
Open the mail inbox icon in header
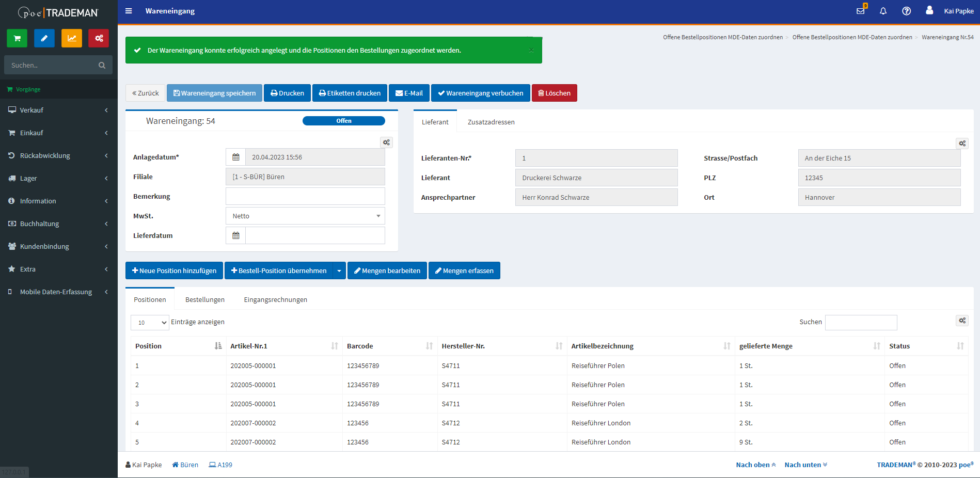pos(860,11)
